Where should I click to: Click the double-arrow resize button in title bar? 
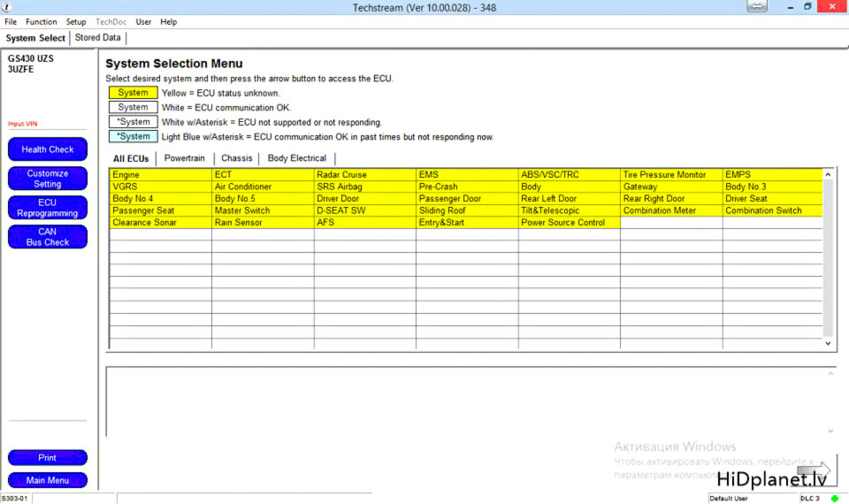(x=757, y=7)
